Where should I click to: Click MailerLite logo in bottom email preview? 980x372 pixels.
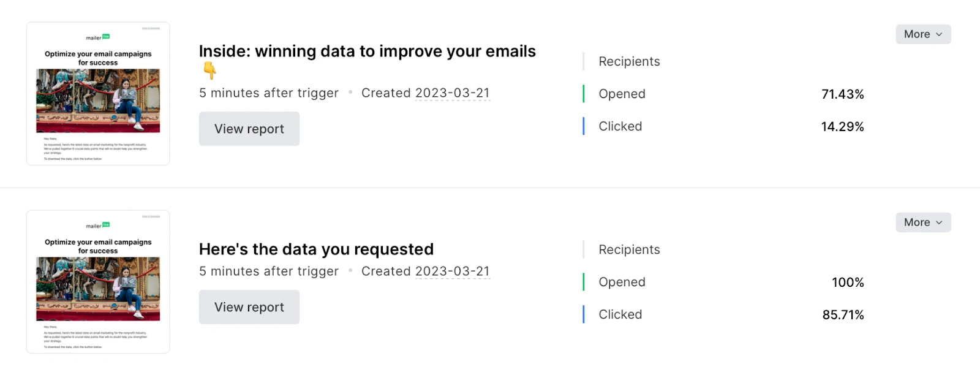[x=98, y=226]
